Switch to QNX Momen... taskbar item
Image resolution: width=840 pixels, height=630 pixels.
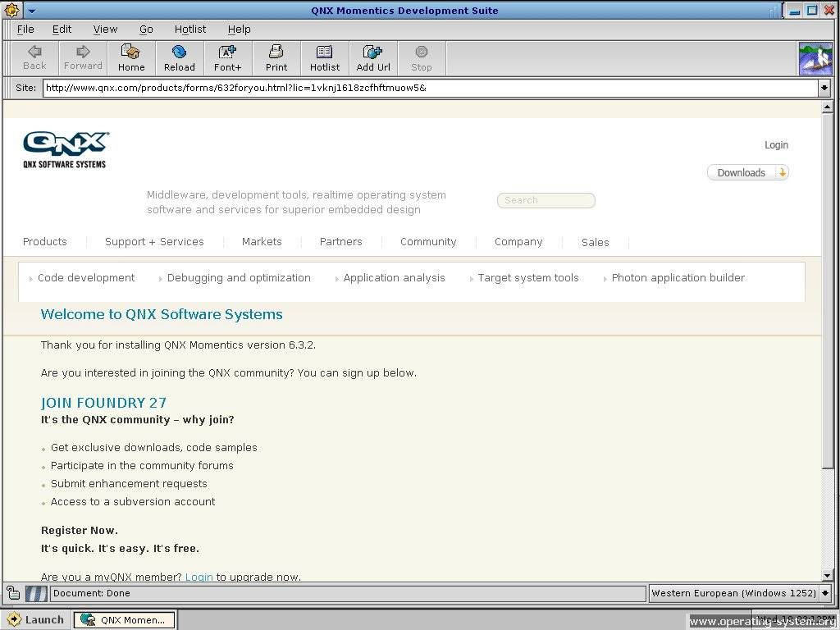pyautogui.click(x=125, y=620)
